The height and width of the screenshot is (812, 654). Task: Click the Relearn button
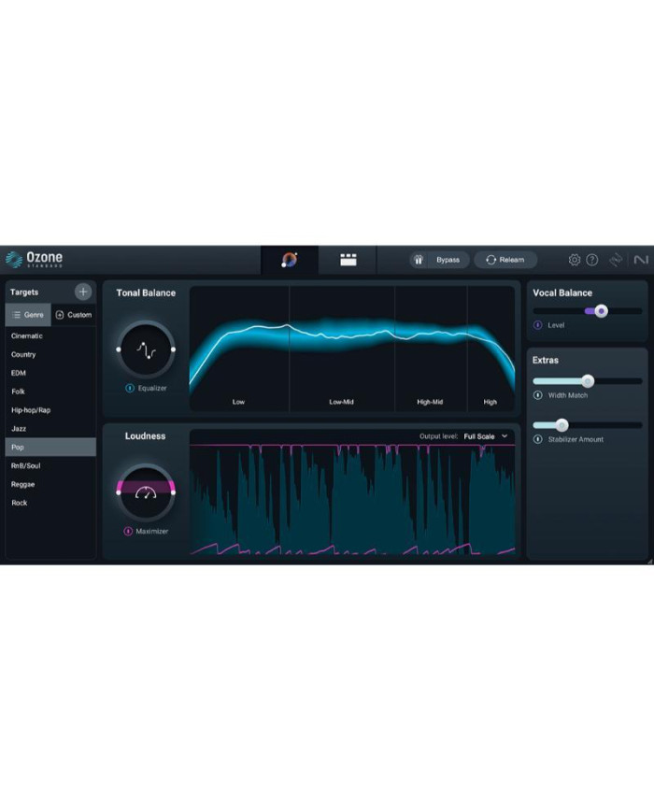(505, 260)
